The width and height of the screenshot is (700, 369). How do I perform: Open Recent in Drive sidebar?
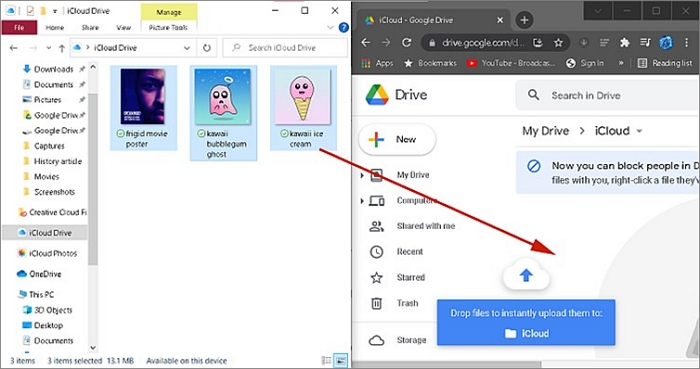click(x=396, y=252)
